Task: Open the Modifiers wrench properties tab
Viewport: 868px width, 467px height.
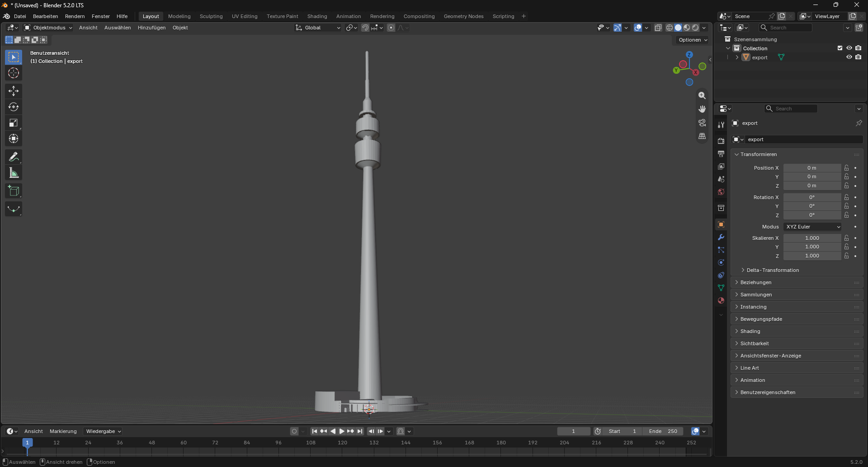Action: point(721,237)
